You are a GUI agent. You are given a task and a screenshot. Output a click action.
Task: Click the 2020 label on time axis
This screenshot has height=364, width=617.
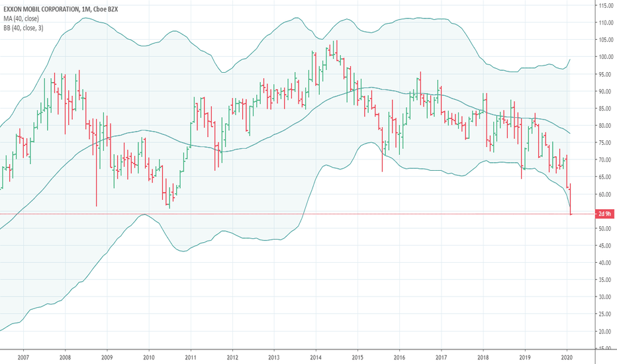(567, 357)
